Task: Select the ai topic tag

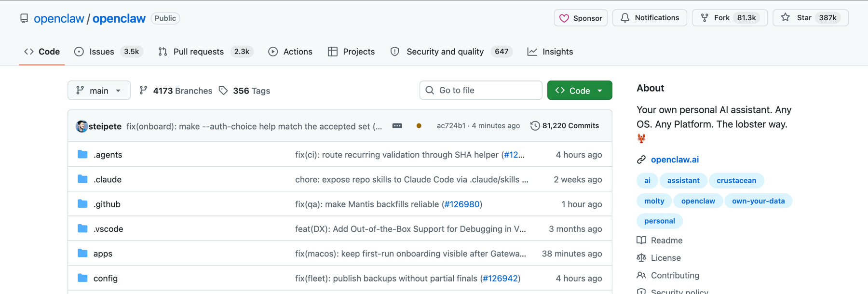Action: click(x=647, y=181)
